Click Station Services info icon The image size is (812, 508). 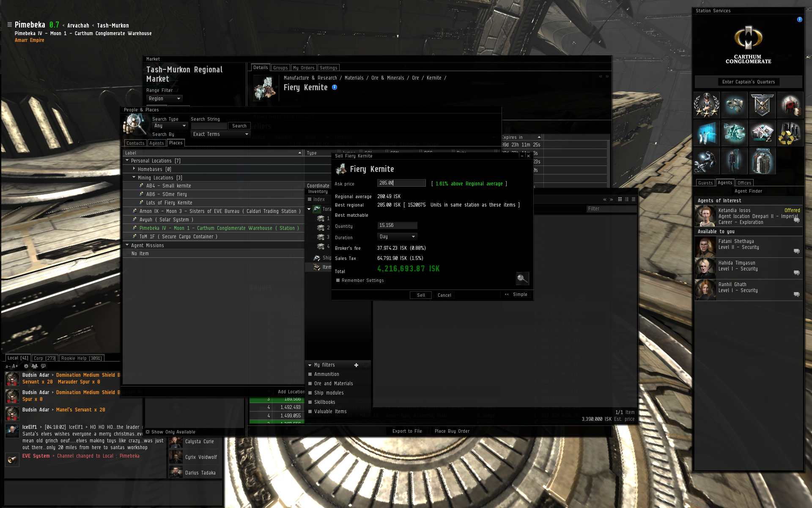pos(799,19)
